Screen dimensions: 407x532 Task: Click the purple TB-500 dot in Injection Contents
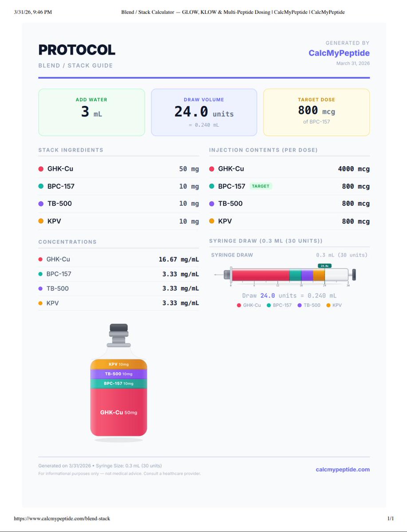click(x=211, y=204)
